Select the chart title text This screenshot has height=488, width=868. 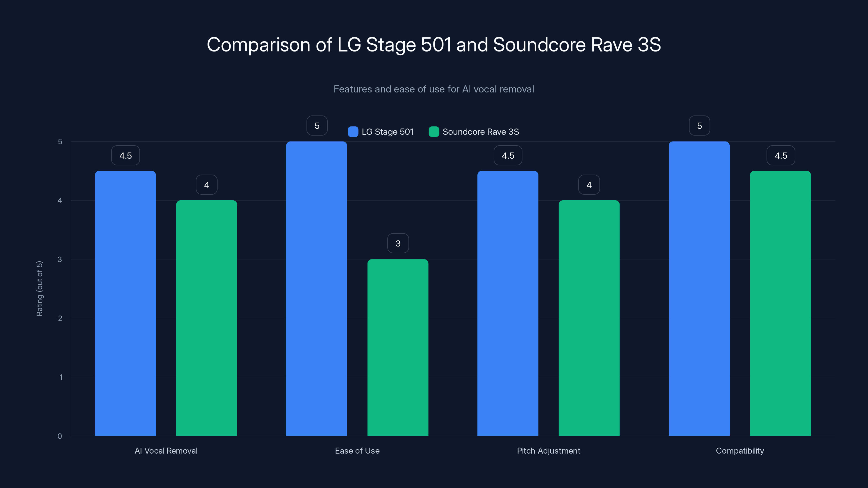coord(434,44)
